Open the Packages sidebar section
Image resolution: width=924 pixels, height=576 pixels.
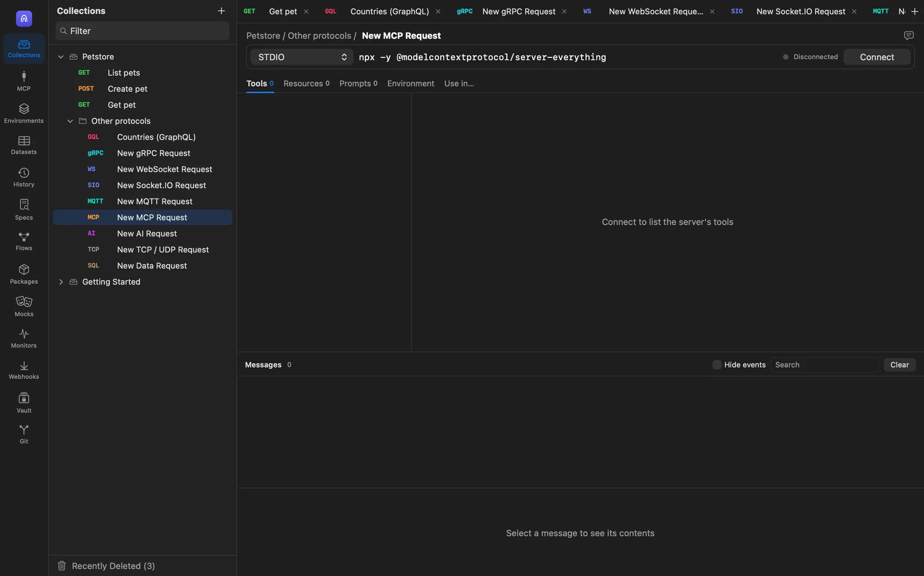pyautogui.click(x=24, y=274)
